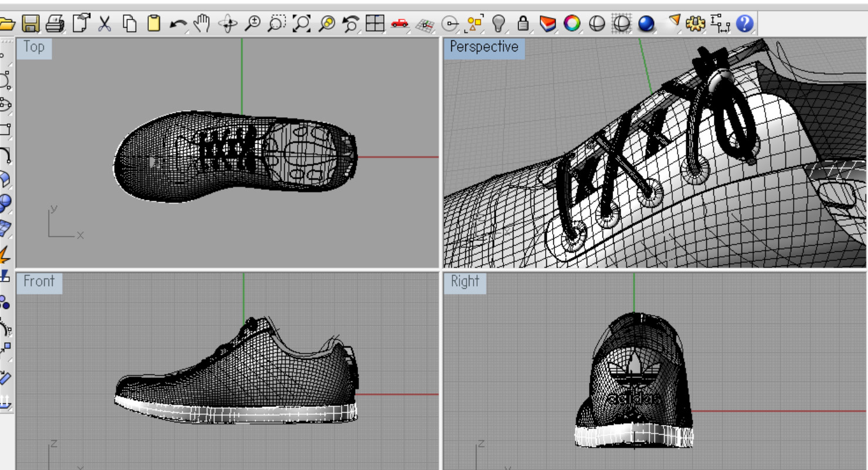Select the white sole in Front viewport
Image resolution: width=868 pixels, height=470 pixels.
[234, 411]
